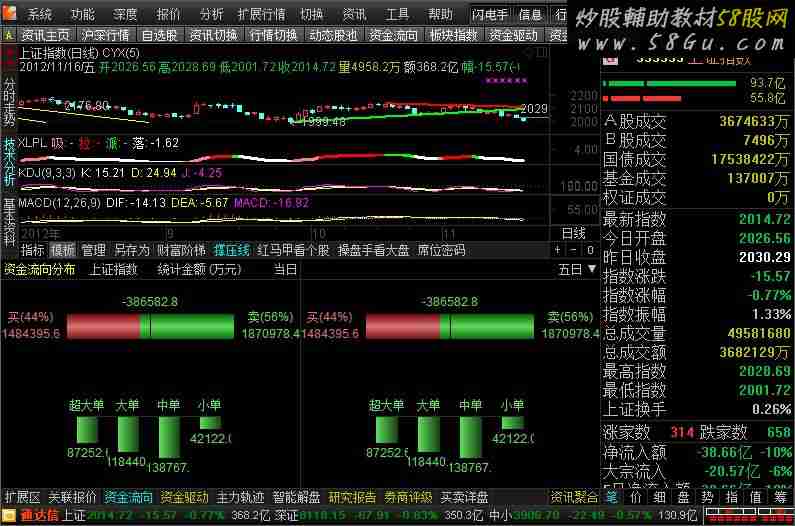Screen dimensions: 795x526
Task: Click the 指标 tab below chart
Action: 33,250
